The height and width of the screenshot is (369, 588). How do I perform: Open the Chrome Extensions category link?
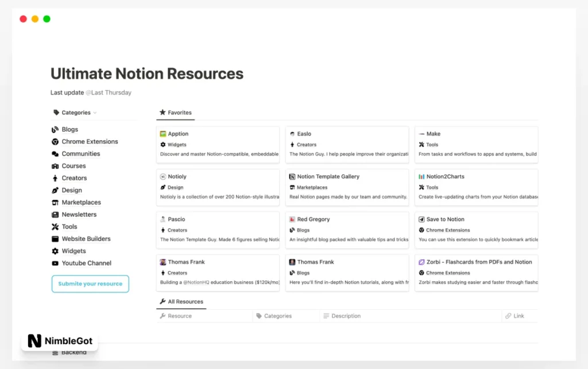(90, 141)
